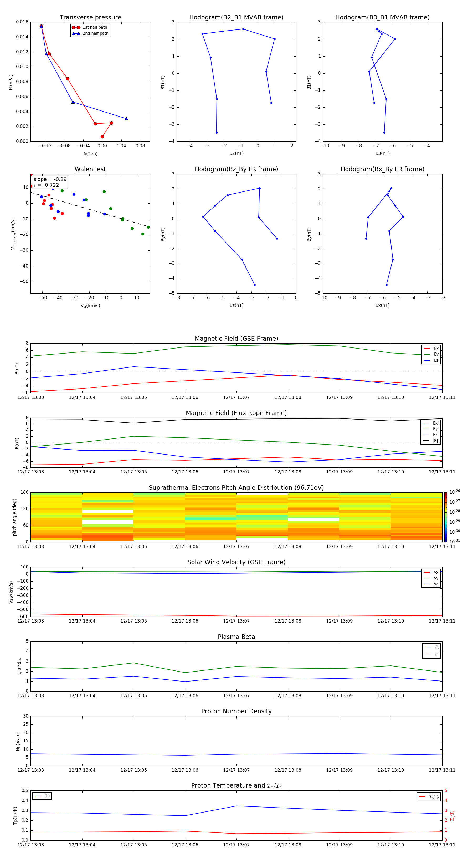473x868 pixels.
Task: Click the '1st half path' legend entry
Action: [x=90, y=27]
